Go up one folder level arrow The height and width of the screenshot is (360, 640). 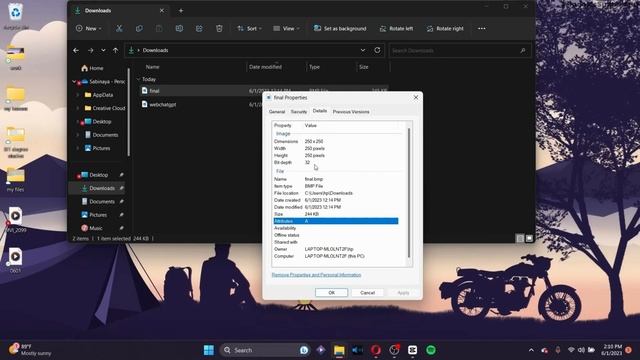pyautogui.click(x=116, y=50)
